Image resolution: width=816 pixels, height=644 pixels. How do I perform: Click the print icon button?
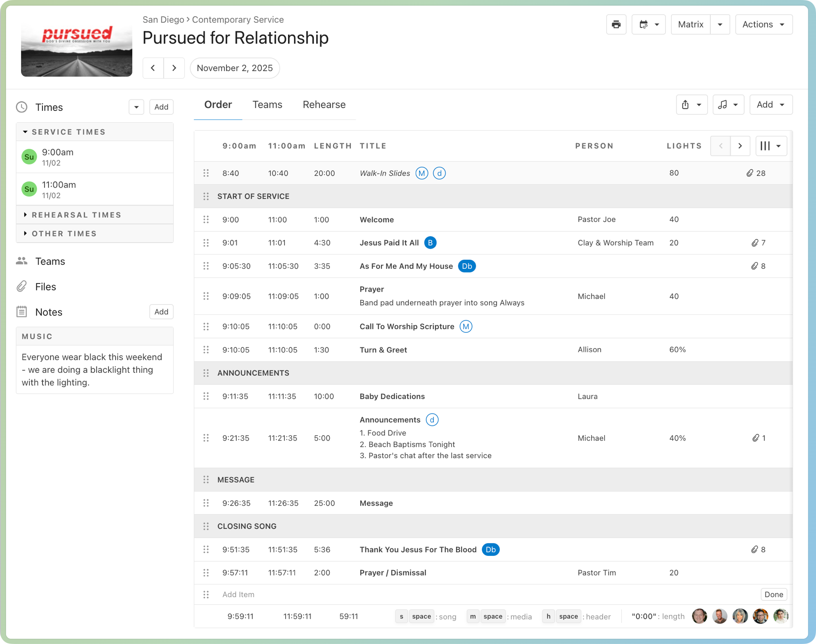coord(616,24)
